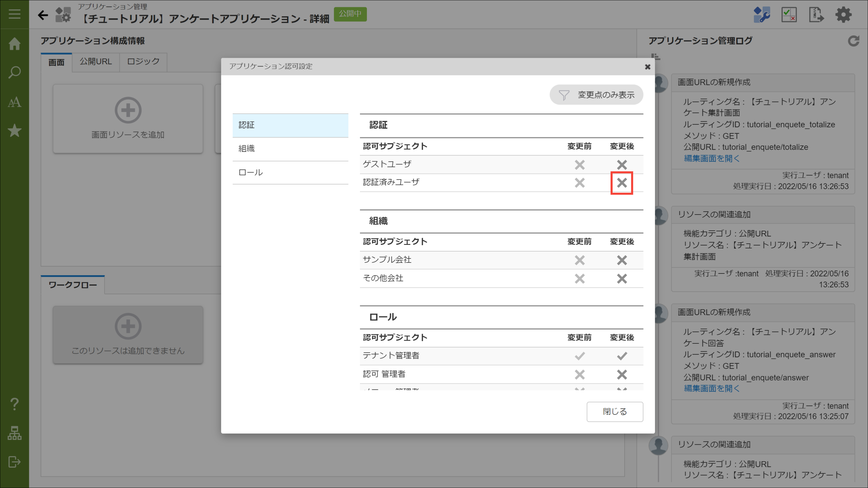This screenshot has width=868, height=488.
Task: Open the search icon in the sidebar
Action: click(14, 72)
